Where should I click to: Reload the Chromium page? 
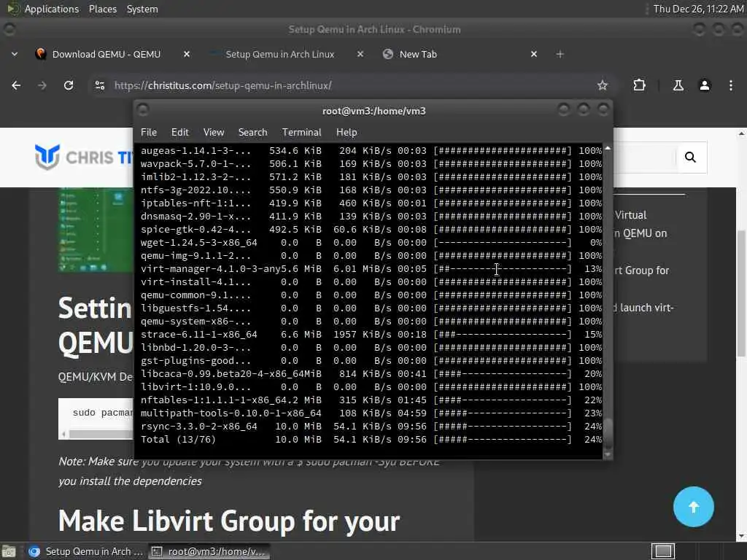click(69, 85)
